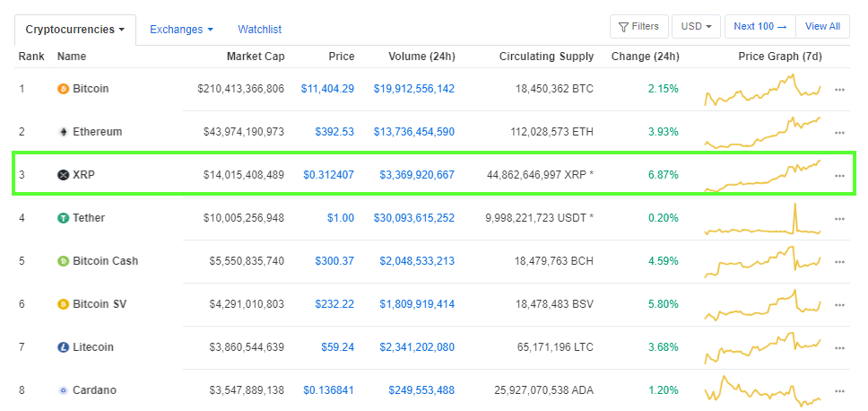Open the three-dot menu for Ethereum row

[x=839, y=133]
